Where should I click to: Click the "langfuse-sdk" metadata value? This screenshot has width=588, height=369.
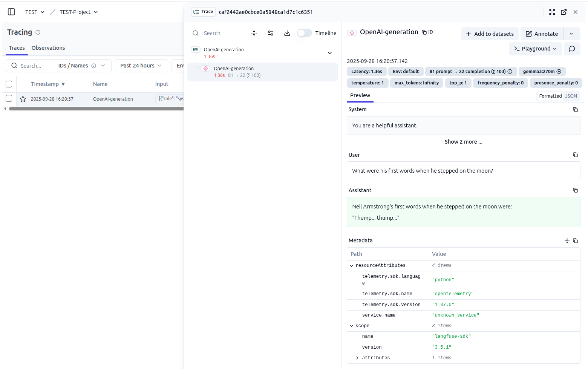[x=451, y=337]
